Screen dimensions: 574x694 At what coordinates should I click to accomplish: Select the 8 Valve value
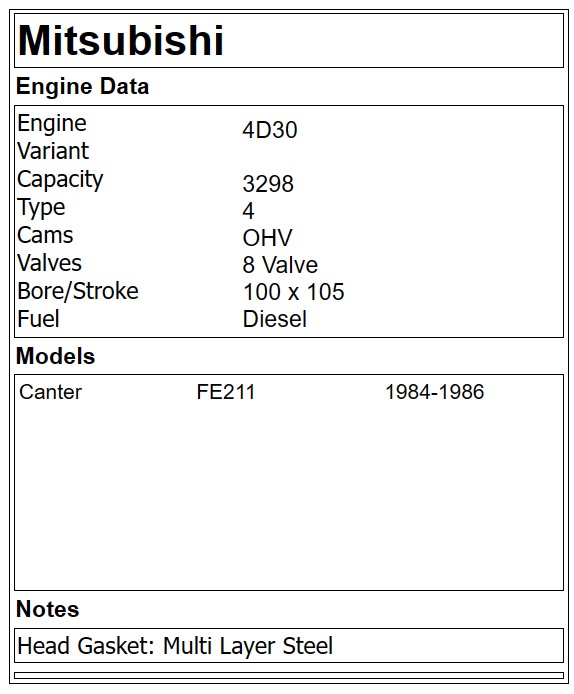point(280,265)
